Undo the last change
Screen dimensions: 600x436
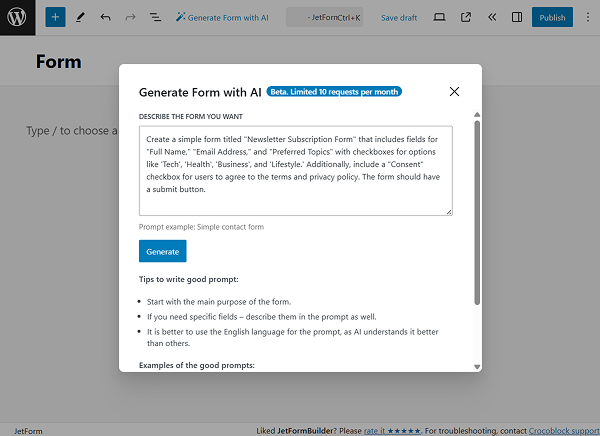(106, 17)
